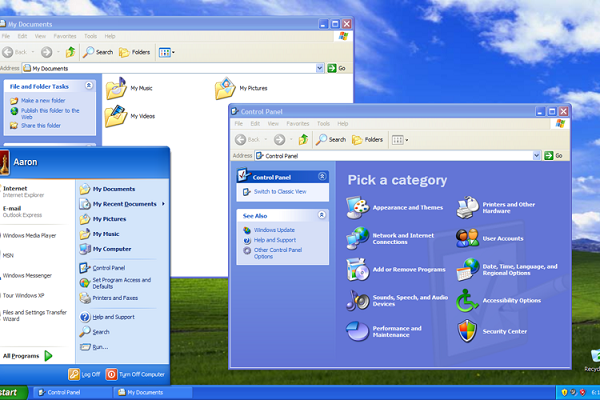Open Windows Media Player in Start menu
Viewport: 600px width, 400px height.
click(29, 235)
